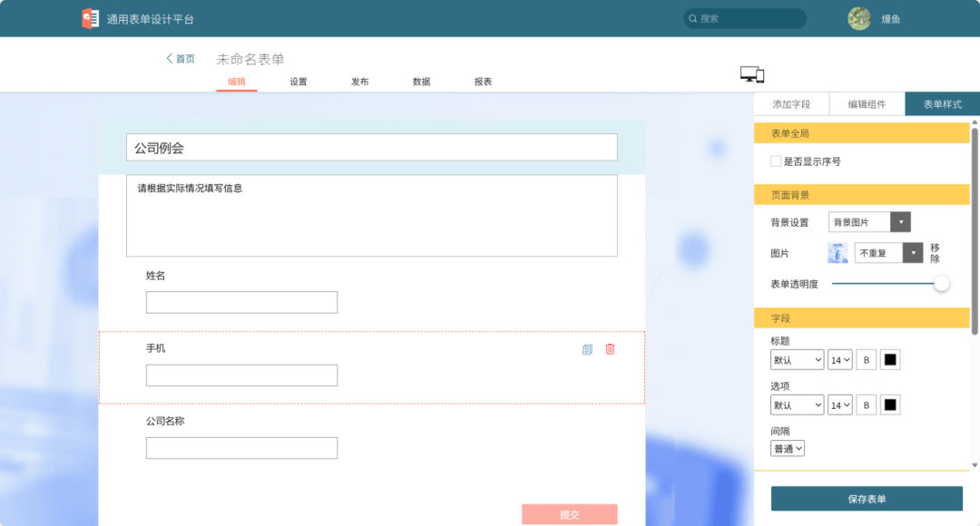The height and width of the screenshot is (526, 980).
Task: Toggle bold for the 标题 field style
Action: [x=866, y=359]
